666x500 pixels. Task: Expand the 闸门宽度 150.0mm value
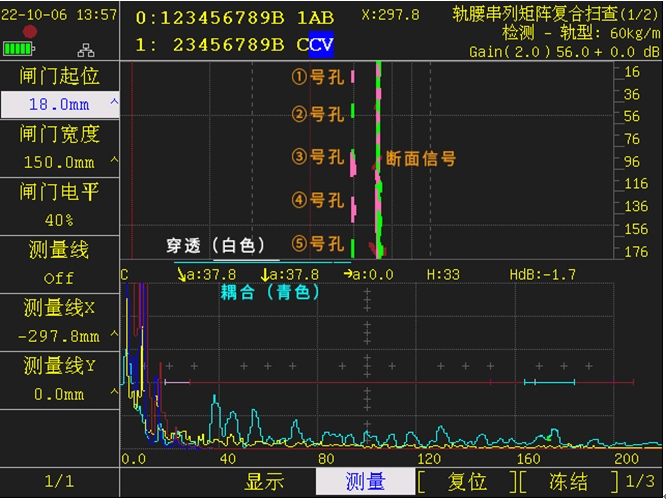pyautogui.click(x=59, y=161)
